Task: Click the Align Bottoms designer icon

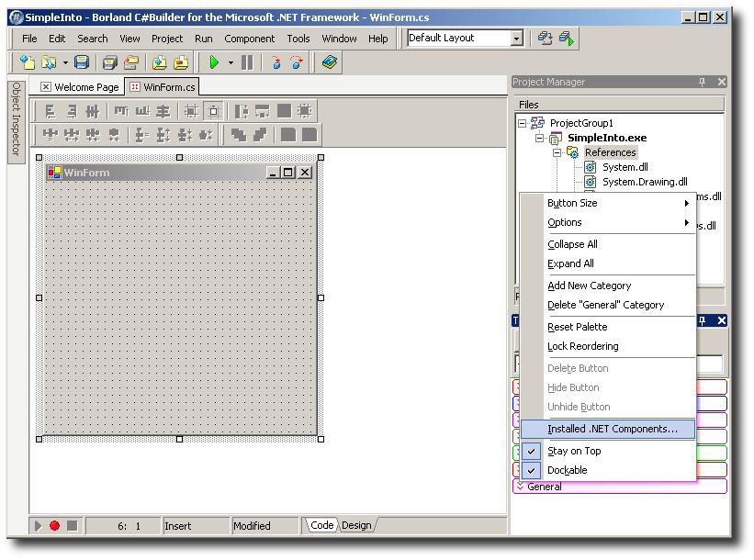Action: 142,111
